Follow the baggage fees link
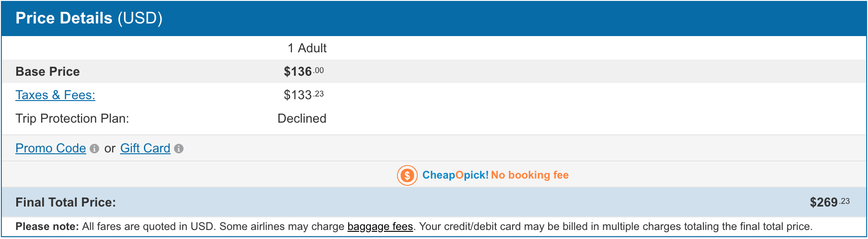 pyautogui.click(x=380, y=226)
